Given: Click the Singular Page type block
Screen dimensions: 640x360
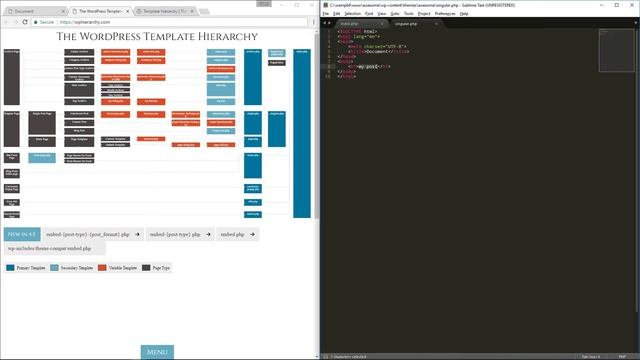Looking at the screenshot, I should tap(12, 129).
